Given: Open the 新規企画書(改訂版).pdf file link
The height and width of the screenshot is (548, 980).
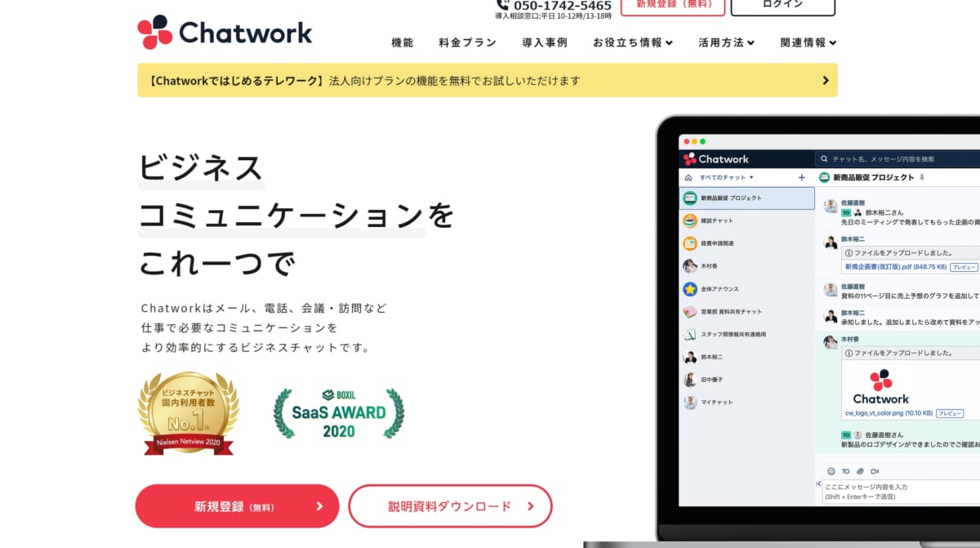Looking at the screenshot, I should [896, 267].
